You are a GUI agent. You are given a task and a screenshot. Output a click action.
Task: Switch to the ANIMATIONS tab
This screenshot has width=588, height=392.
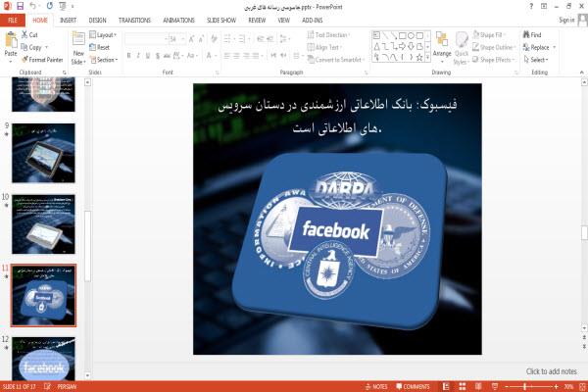click(178, 21)
